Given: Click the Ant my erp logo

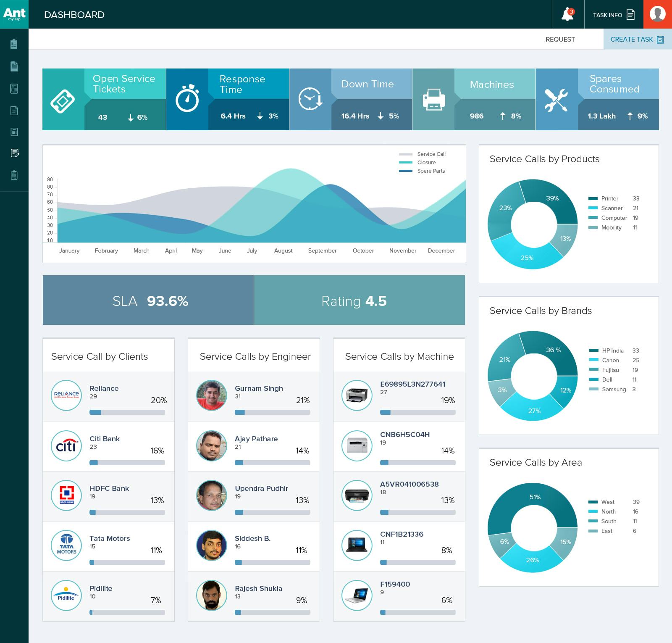Looking at the screenshot, I should [14, 14].
